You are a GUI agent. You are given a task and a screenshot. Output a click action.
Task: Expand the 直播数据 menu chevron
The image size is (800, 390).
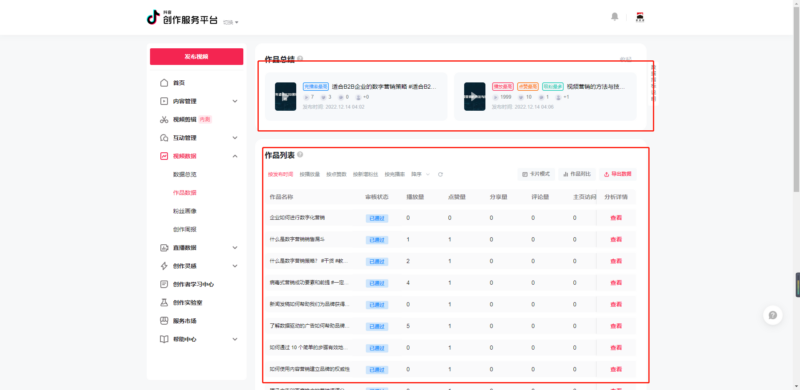click(235, 248)
